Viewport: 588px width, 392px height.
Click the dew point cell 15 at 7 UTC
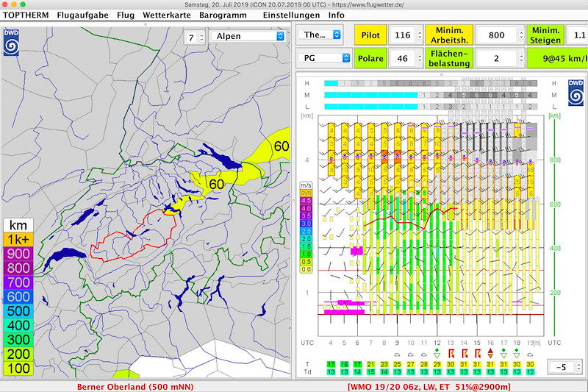pos(371,371)
